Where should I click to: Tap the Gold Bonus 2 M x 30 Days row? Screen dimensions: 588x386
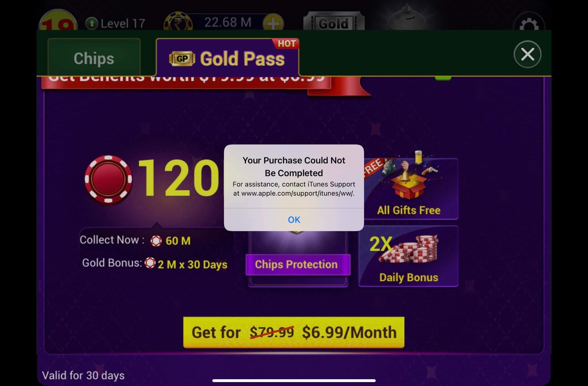(x=154, y=263)
